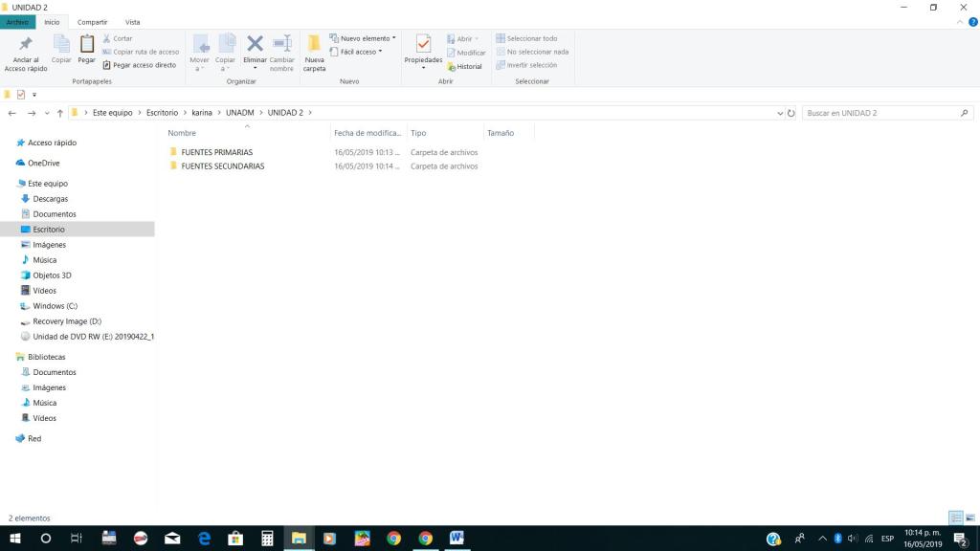980x551 pixels.
Task: Select the FUENTES PRIMARIAS folder
Action: [217, 152]
